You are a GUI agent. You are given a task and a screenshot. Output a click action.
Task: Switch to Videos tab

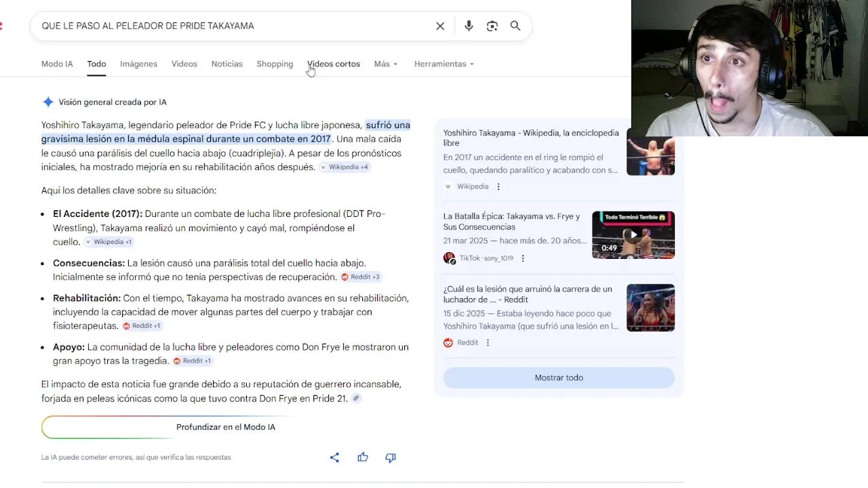click(x=184, y=64)
